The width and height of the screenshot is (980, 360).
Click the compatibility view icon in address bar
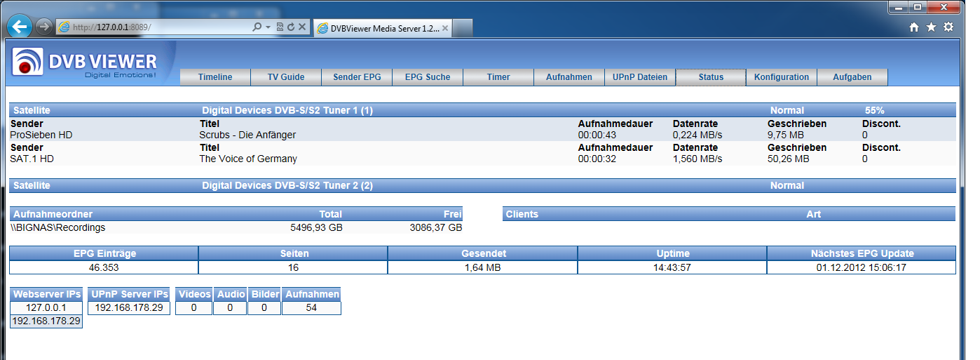coord(280,27)
